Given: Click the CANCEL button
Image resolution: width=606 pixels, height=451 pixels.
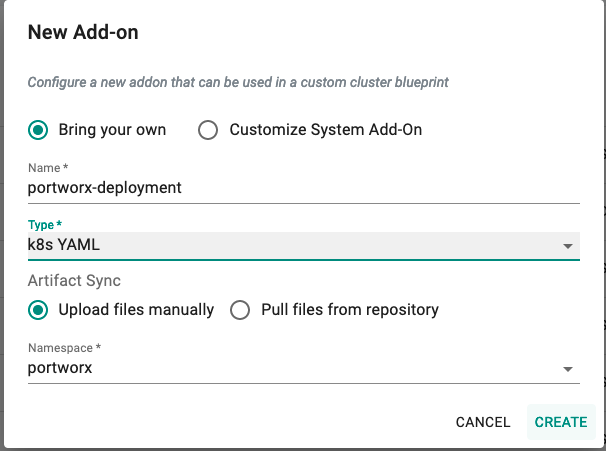Looking at the screenshot, I should pyautogui.click(x=483, y=422).
